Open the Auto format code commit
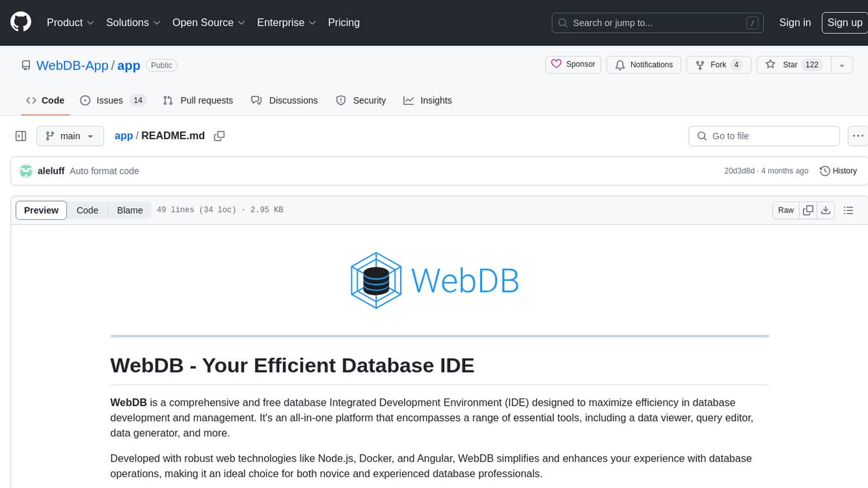868x488 pixels. 104,171
